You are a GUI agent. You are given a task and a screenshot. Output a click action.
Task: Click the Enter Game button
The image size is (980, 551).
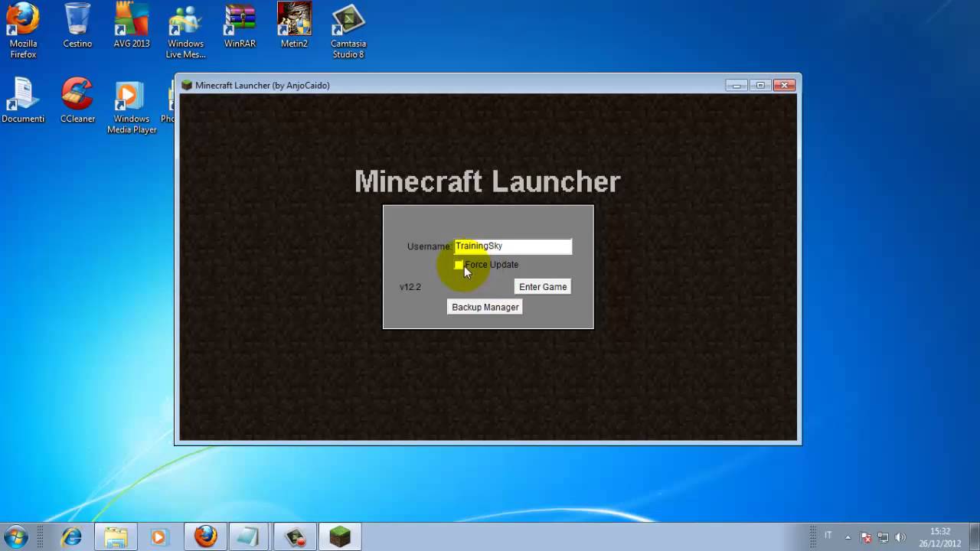[543, 287]
